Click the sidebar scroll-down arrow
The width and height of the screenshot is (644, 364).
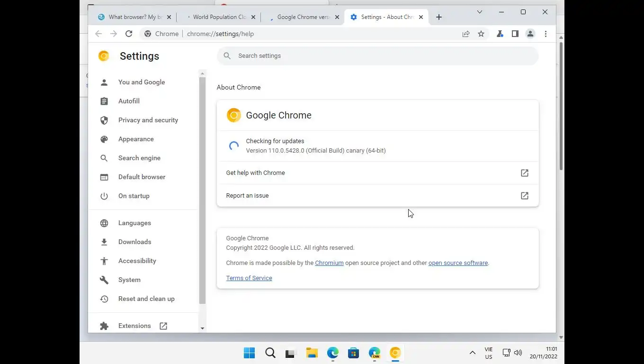[202, 328]
